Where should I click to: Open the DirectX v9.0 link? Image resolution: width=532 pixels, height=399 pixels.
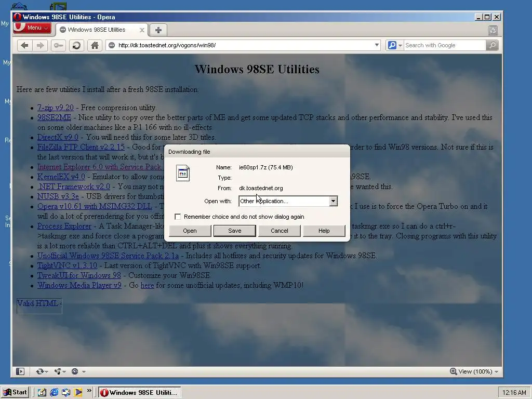[58, 137]
